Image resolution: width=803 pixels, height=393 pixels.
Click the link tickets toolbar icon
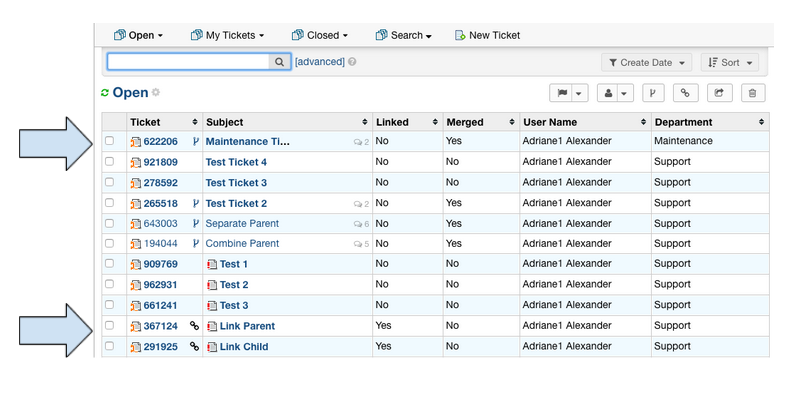coord(685,93)
